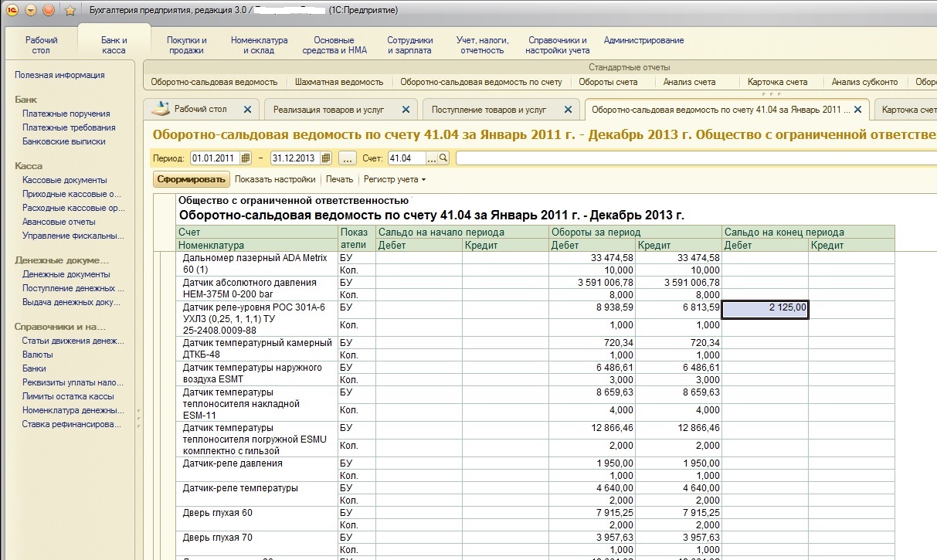This screenshot has width=937, height=560.
Task: Close the Рабочий стол tab
Action: tap(247, 110)
